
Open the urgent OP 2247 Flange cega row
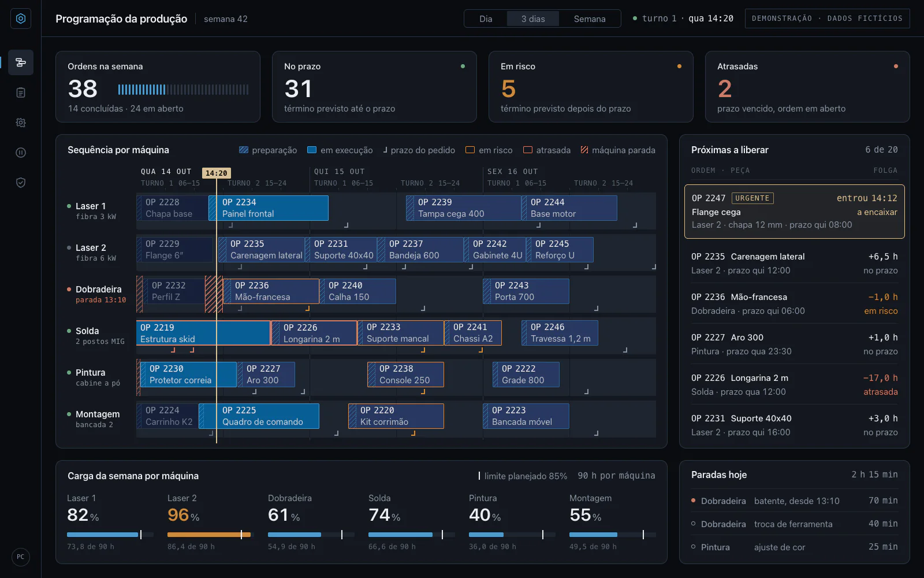tap(795, 212)
